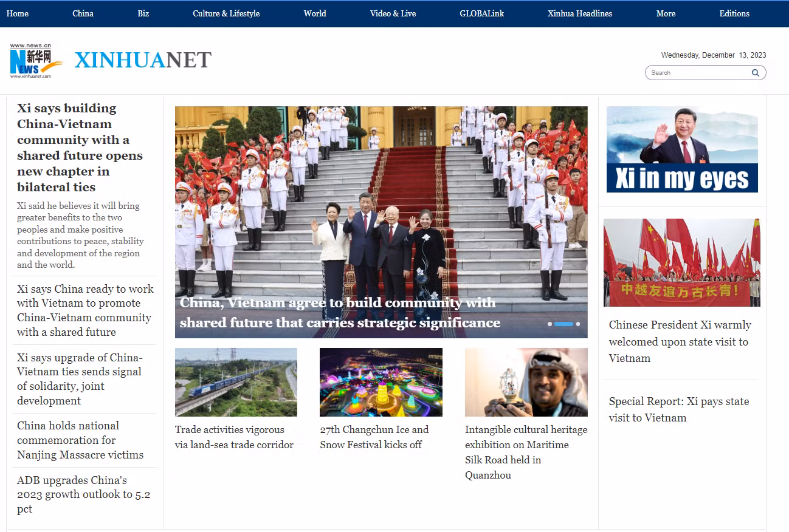Screen dimensions: 789x532
Task: Open the Changchun ice festival thumbnail
Action: tap(381, 382)
